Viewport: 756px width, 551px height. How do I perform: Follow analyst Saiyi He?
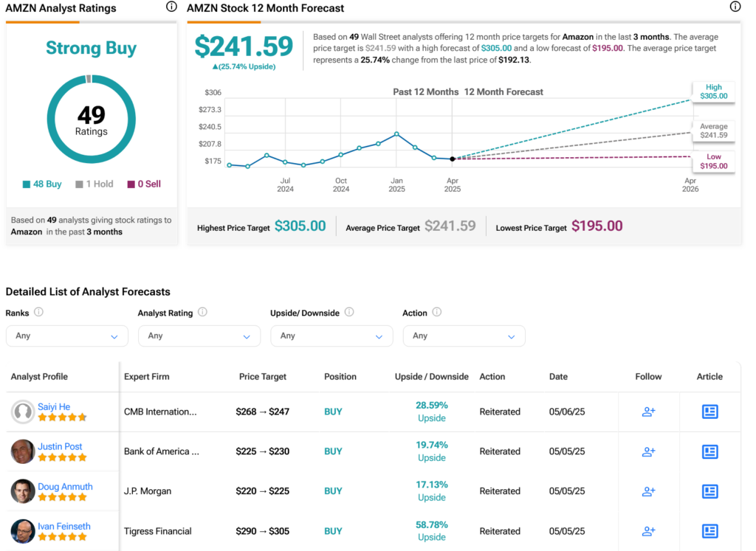[648, 412]
